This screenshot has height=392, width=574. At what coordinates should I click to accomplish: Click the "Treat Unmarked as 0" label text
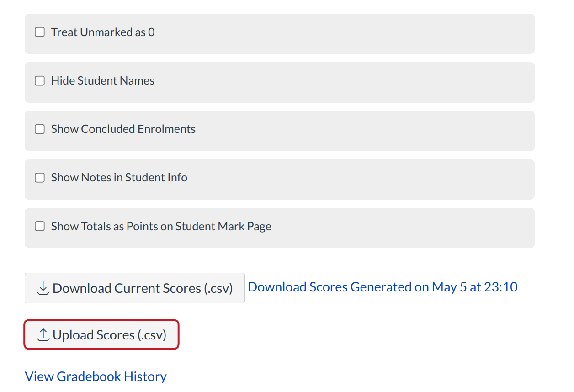pos(103,32)
